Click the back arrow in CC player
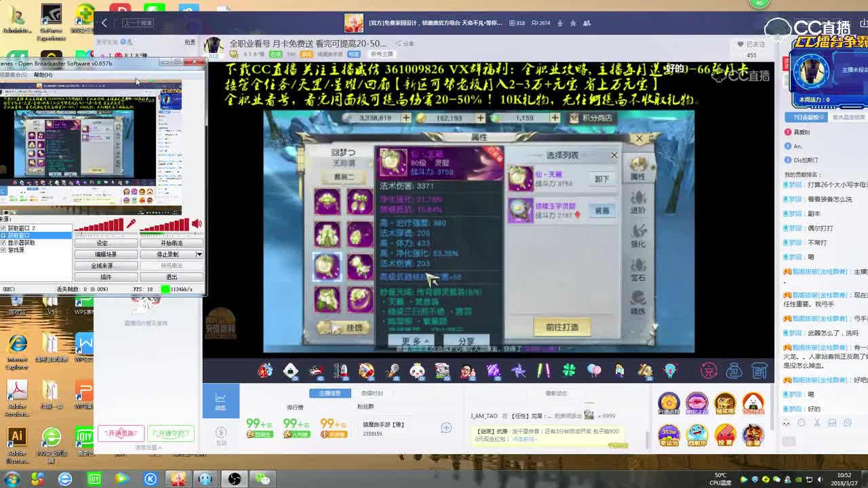868x488 pixels. tap(104, 23)
